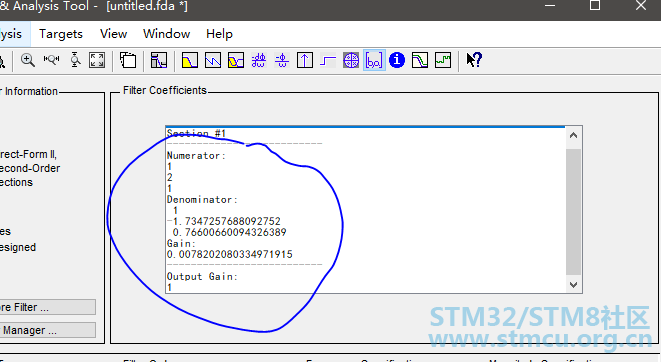Click the Filter Manager button

[48, 330]
